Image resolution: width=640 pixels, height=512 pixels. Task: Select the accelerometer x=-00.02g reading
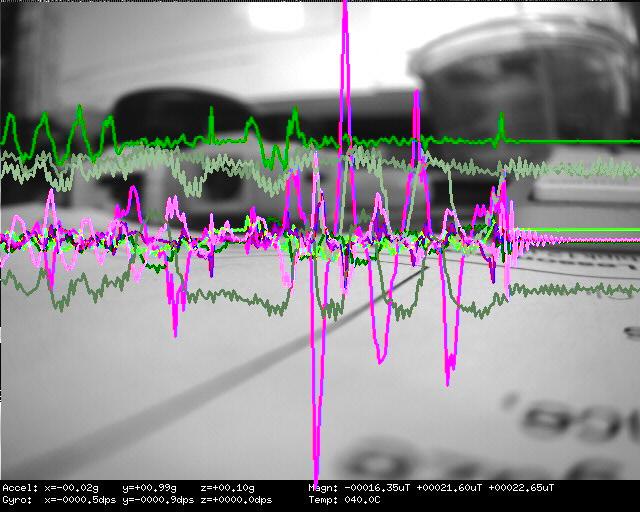(72, 487)
